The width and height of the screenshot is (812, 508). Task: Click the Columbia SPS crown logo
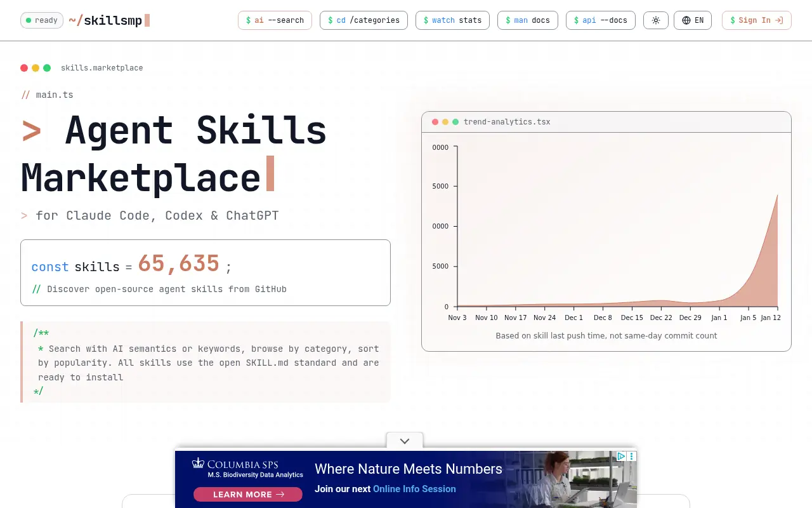pyautogui.click(x=199, y=464)
